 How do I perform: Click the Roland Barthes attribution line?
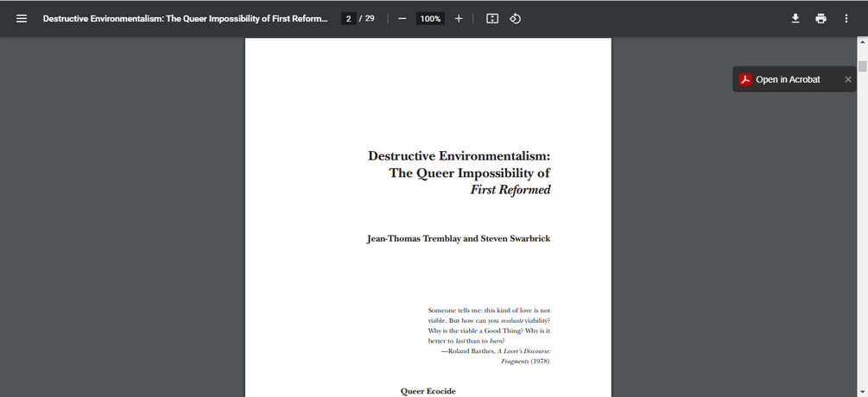point(496,351)
